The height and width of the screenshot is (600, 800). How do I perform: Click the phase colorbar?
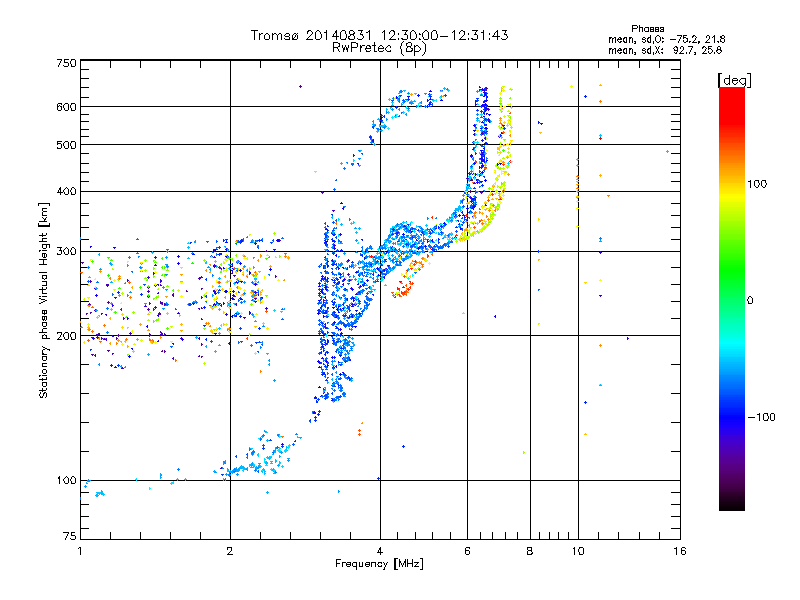(732, 299)
